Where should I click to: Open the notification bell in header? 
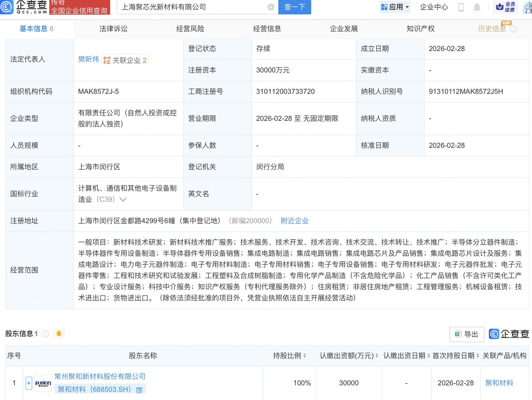(477, 7)
